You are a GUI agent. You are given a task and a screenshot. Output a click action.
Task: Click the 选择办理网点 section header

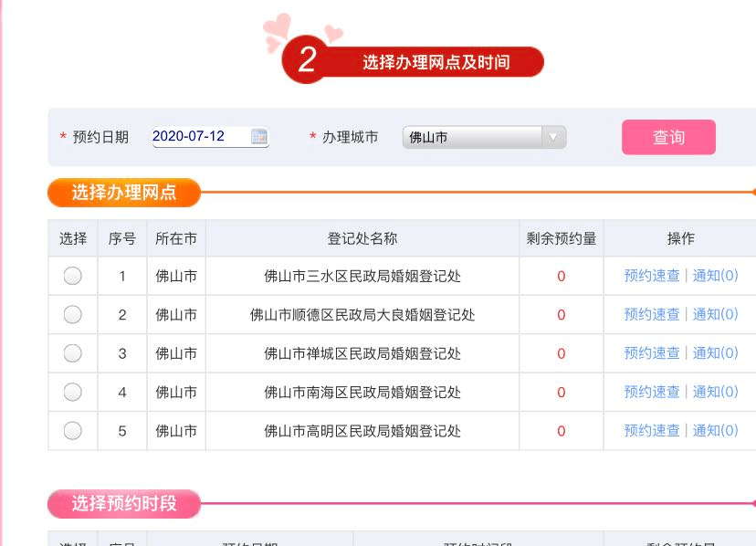pyautogui.click(x=123, y=193)
